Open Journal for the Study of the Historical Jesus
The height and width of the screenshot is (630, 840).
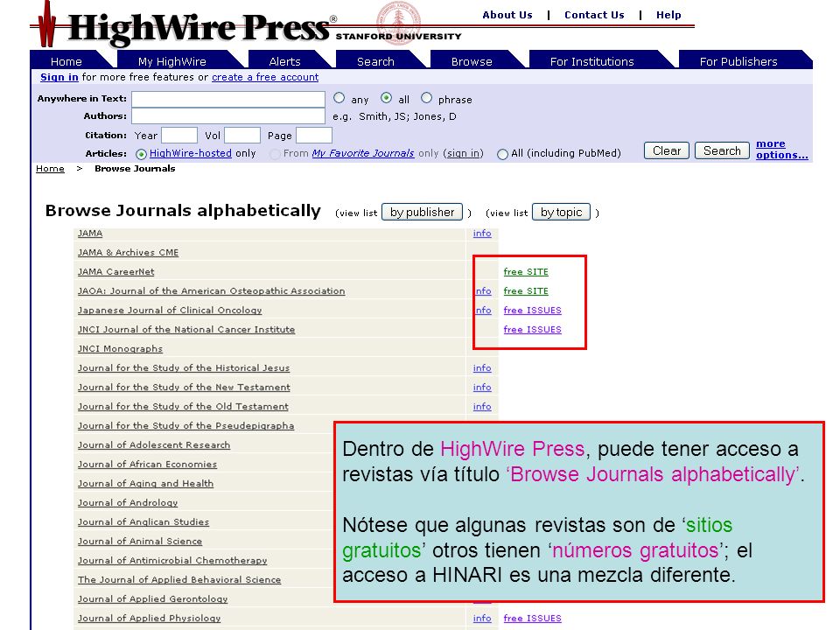click(184, 368)
